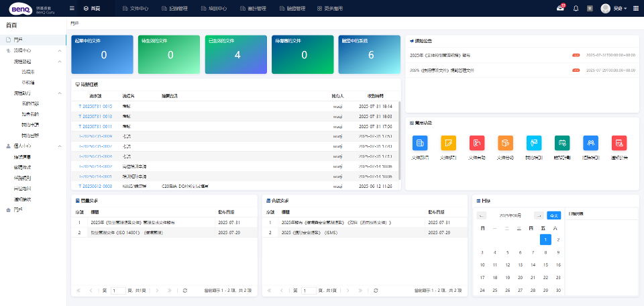
Task: Click the notification bell icon
Action: click(576, 8)
